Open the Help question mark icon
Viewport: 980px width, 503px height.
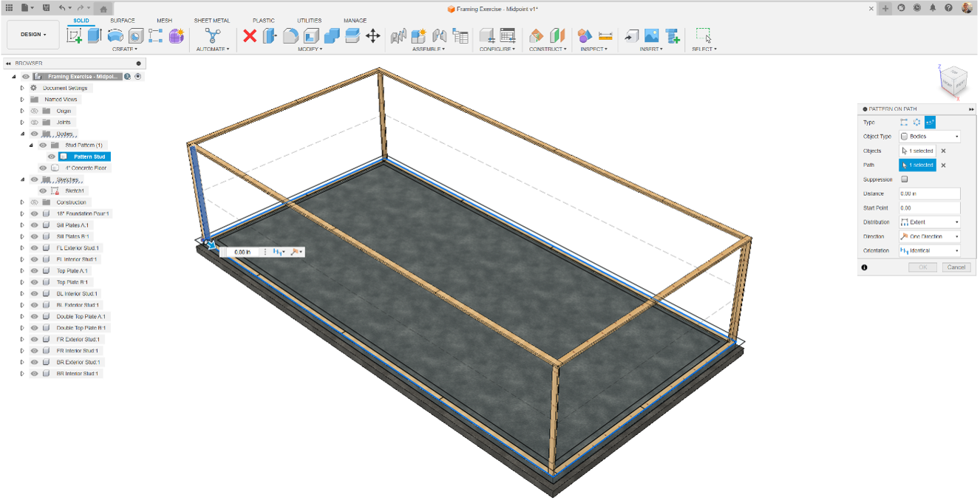click(948, 7)
